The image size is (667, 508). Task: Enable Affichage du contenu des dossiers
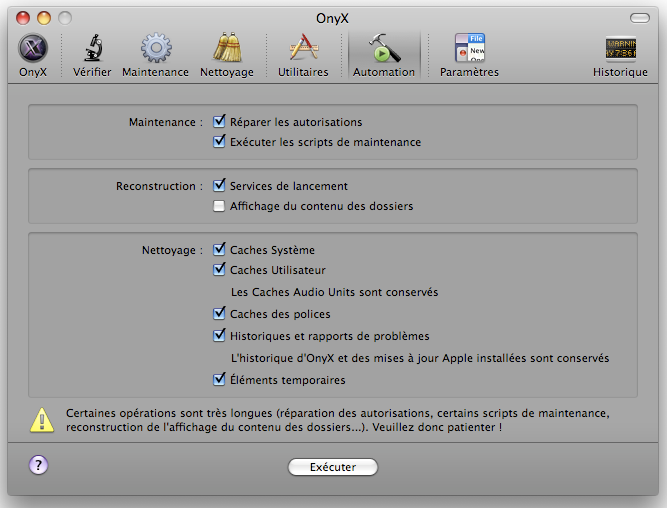tap(219, 206)
